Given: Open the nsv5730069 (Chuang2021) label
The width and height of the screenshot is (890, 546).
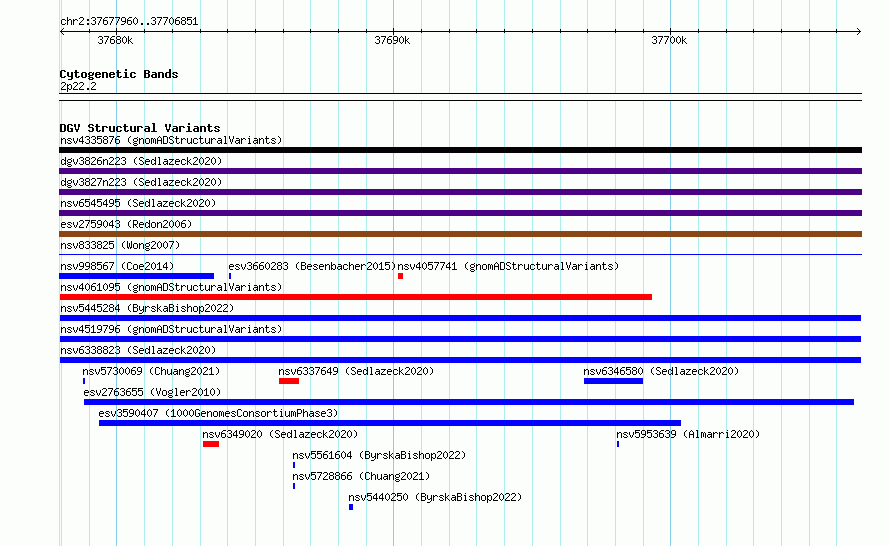Looking at the screenshot, I should click(151, 371).
